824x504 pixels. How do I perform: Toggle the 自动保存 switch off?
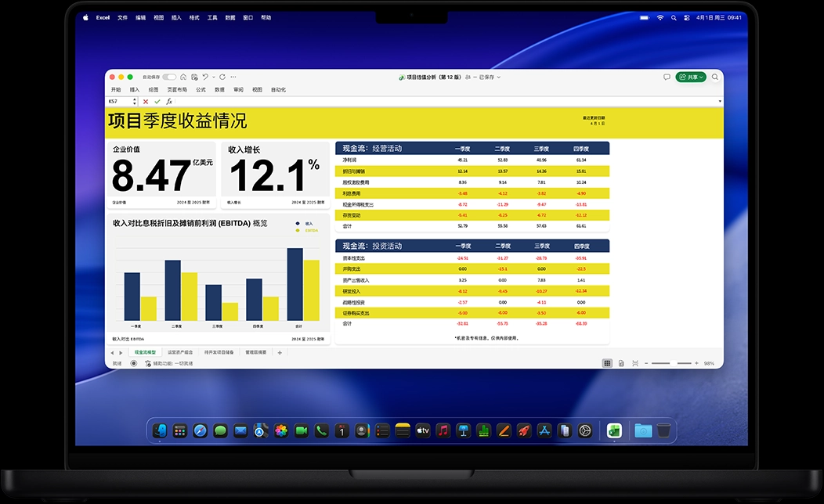click(x=169, y=77)
